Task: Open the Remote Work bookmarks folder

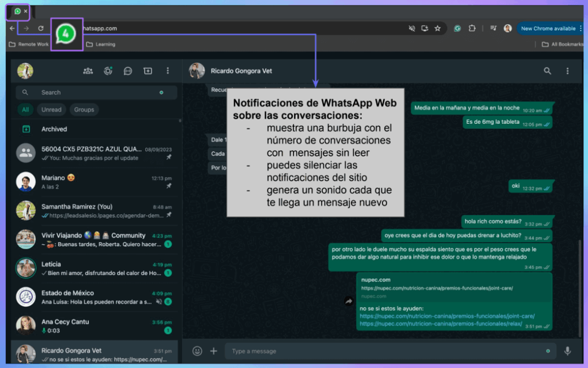Action: (29, 44)
